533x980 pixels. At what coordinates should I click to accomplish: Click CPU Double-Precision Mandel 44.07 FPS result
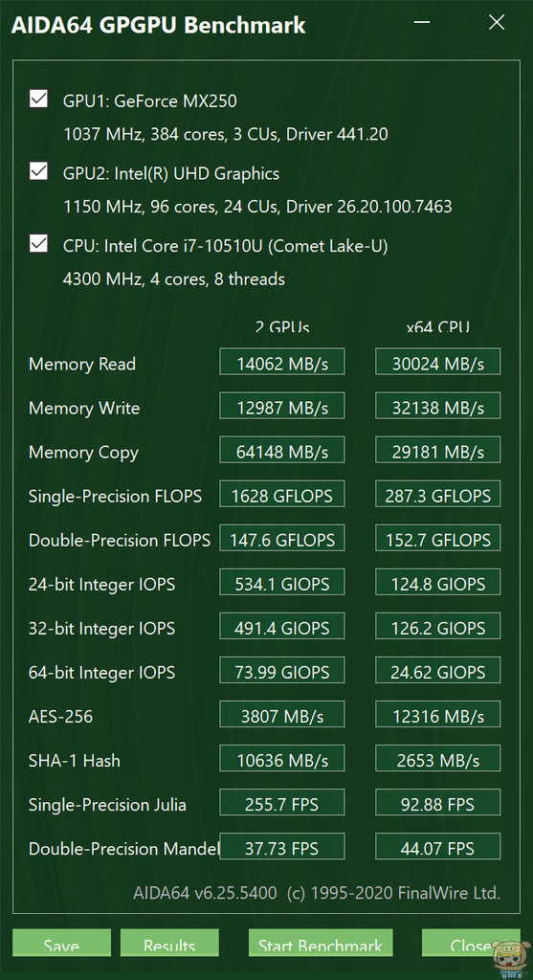(437, 846)
